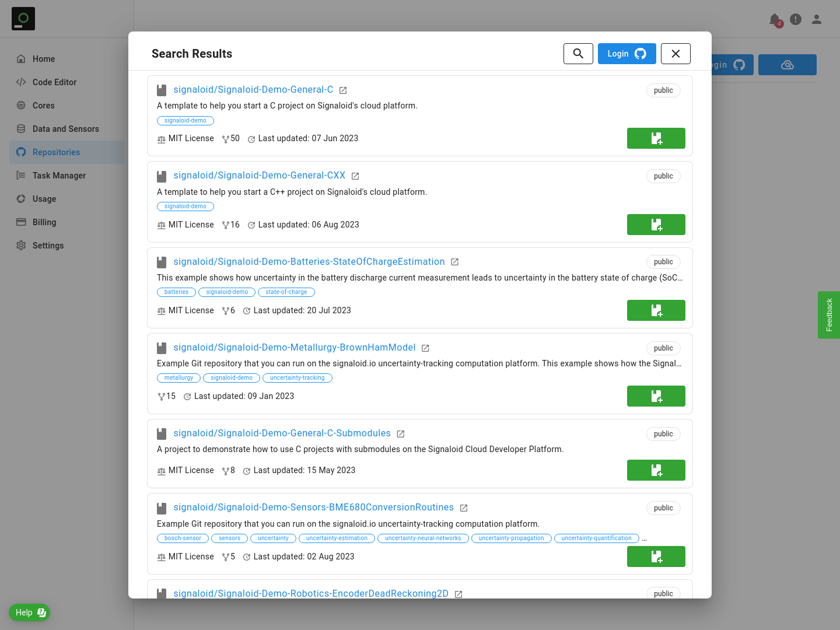Open the Help chat widget
The image size is (840, 630).
coord(30,612)
